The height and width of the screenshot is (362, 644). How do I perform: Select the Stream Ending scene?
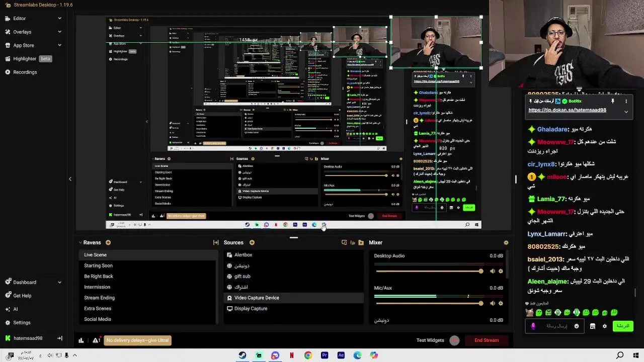[148, 298]
